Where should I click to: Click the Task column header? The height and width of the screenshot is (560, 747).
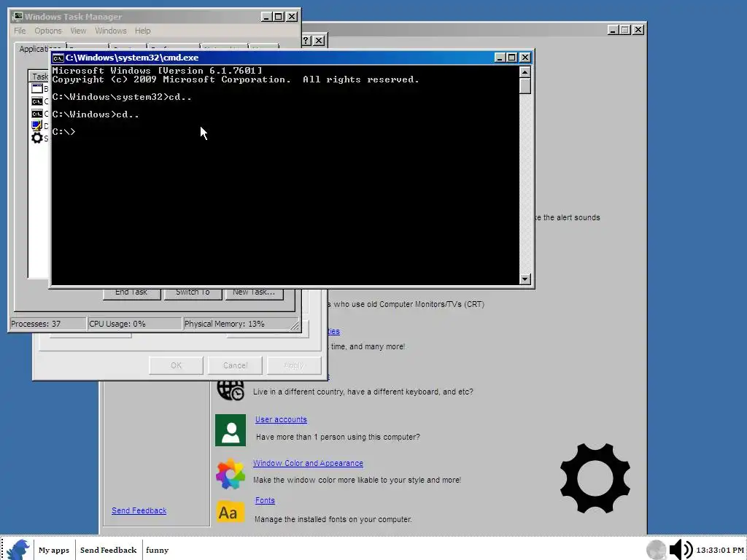(40, 77)
